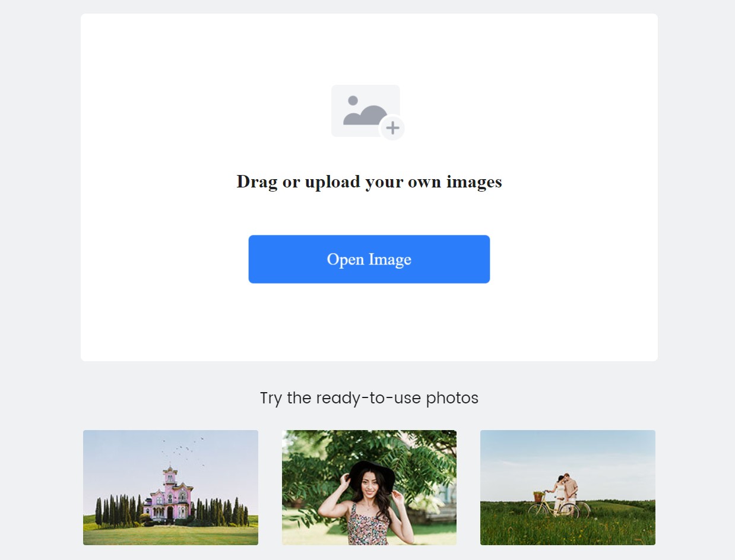Viewport: 735px width, 560px height.
Task: Select the pink castle sample photo
Action: point(170,488)
